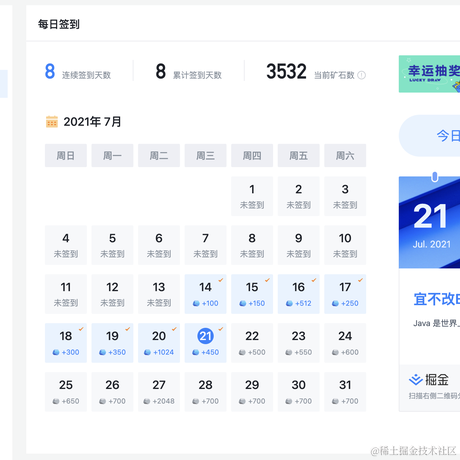Click the grey ore icon beside +550
This screenshot has height=460, width=460.
(289, 352)
